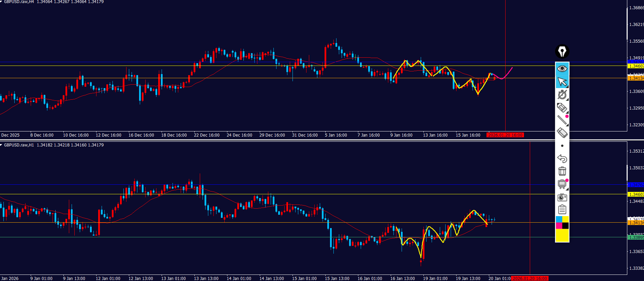Viewport: 644px width, 281px height.
Task: Clear all drawings with the trash icon
Action: pyautogui.click(x=562, y=171)
